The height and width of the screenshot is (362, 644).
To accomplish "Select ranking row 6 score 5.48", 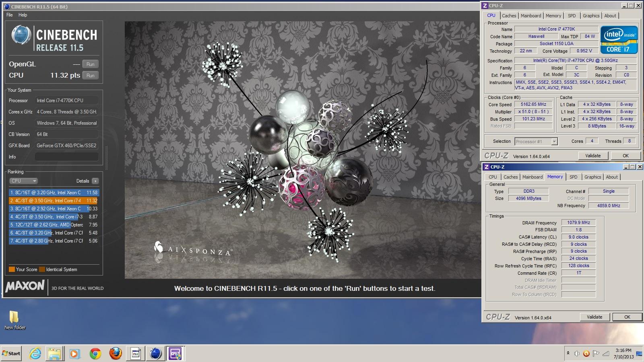I will click(54, 233).
